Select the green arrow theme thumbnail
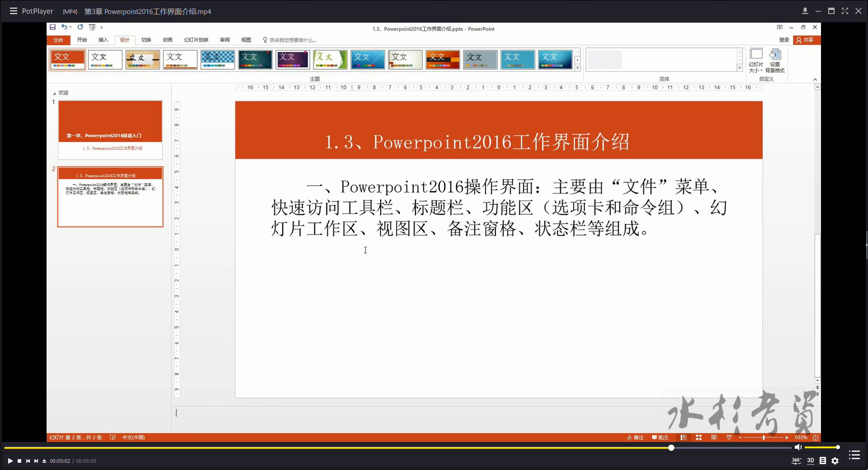This screenshot has height=470, width=868. tap(330, 60)
